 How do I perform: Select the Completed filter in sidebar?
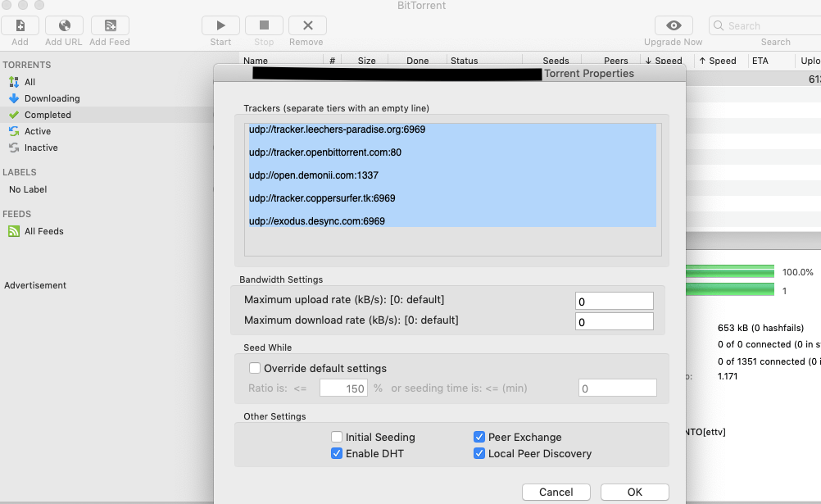(48, 115)
